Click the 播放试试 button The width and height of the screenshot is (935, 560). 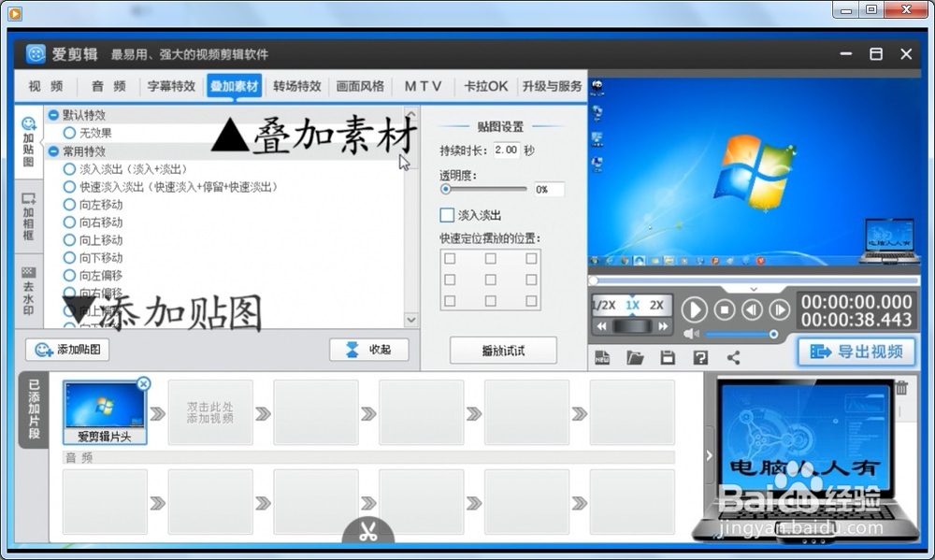pos(503,351)
